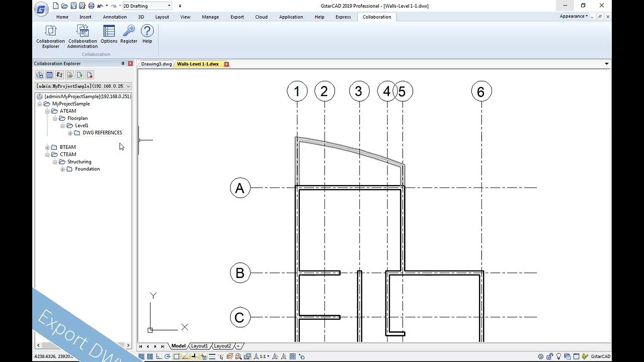Create a new drawing from quick access toolbar
This screenshot has height=362, width=644.
pos(55,6)
